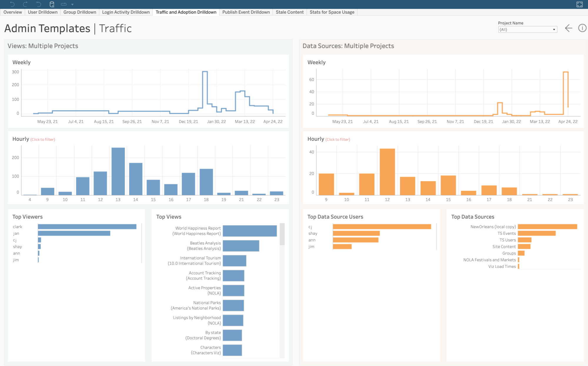Click the redo arrow icon

(24, 4)
